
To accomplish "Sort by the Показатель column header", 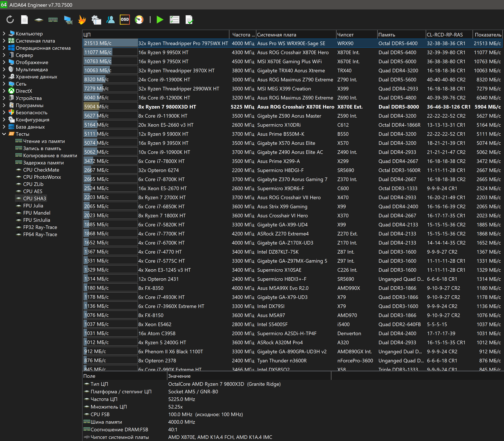I will click(488, 35).
